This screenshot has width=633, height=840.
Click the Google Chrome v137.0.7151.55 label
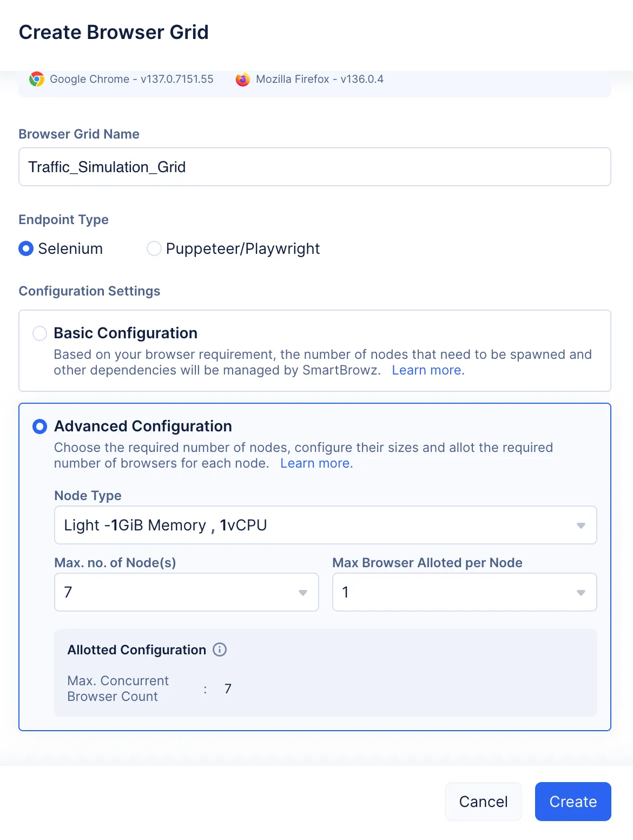131,79
